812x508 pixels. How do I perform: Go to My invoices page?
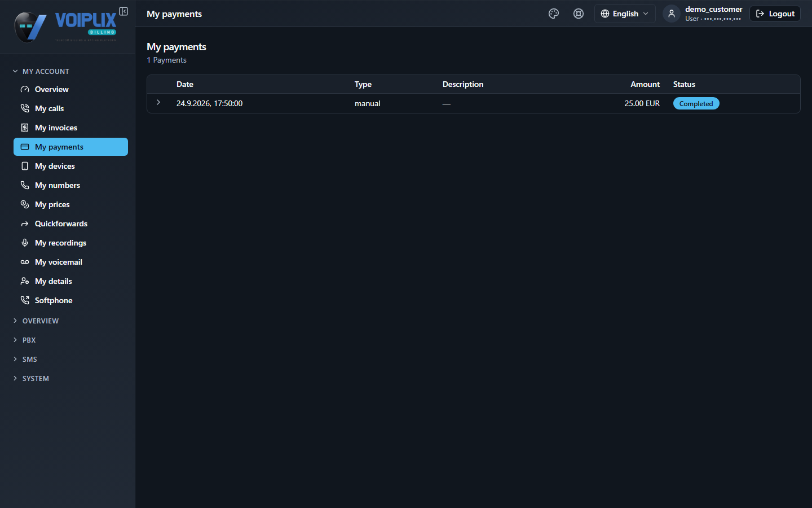point(70,128)
